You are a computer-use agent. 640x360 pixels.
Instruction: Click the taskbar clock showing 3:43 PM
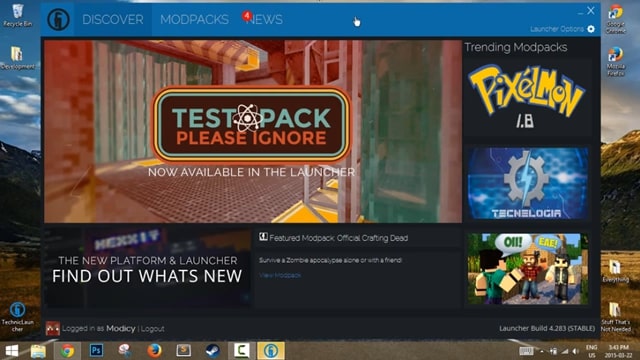(x=618, y=351)
